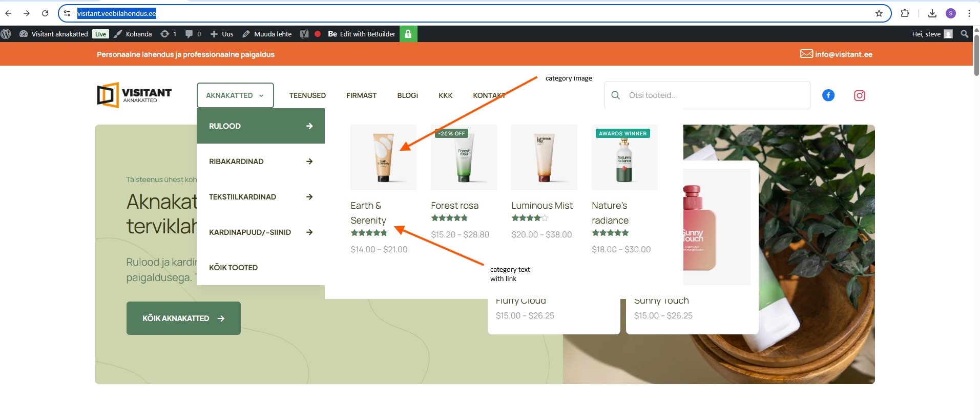
Task: Click the browser downloads icon
Action: 932,13
